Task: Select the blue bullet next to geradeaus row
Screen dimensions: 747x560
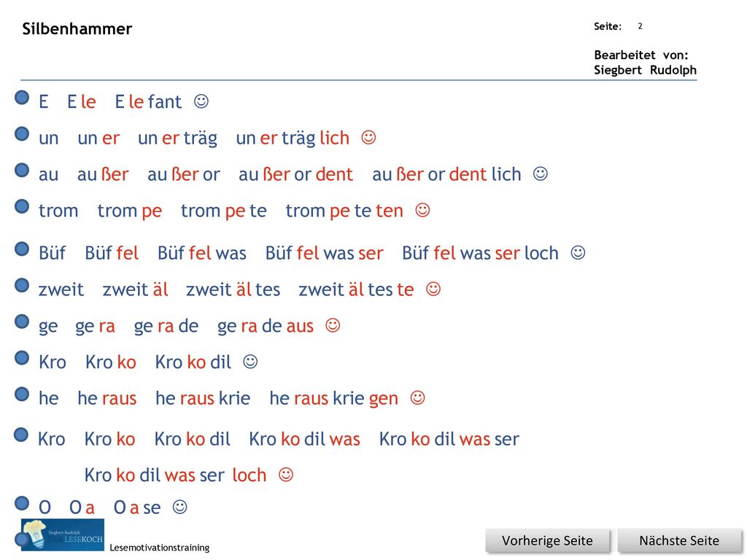Action: pyautogui.click(x=22, y=322)
